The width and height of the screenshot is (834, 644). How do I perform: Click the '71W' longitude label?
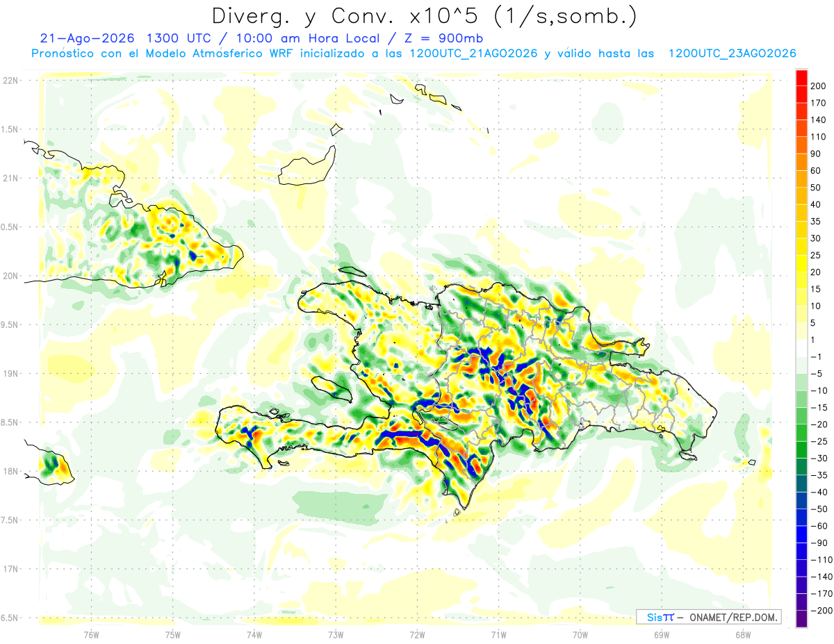coord(498,634)
